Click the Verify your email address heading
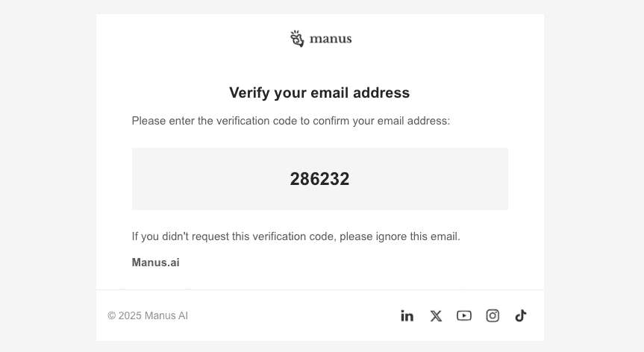This screenshot has height=352, width=644. pos(319,93)
